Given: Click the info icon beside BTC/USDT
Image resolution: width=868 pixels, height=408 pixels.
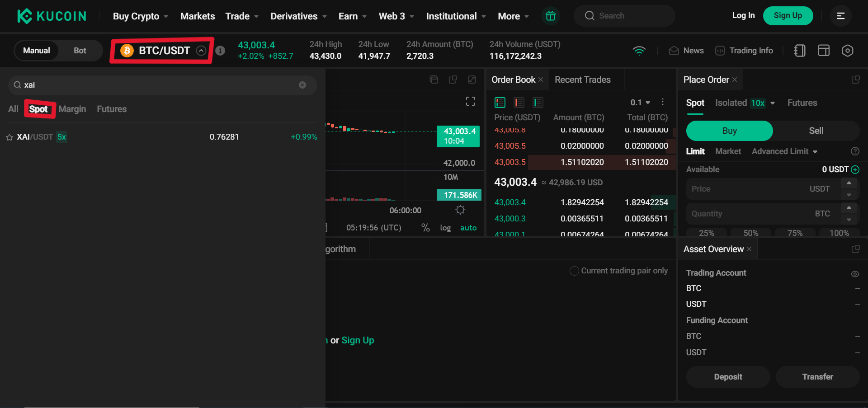Looking at the screenshot, I should pos(220,51).
